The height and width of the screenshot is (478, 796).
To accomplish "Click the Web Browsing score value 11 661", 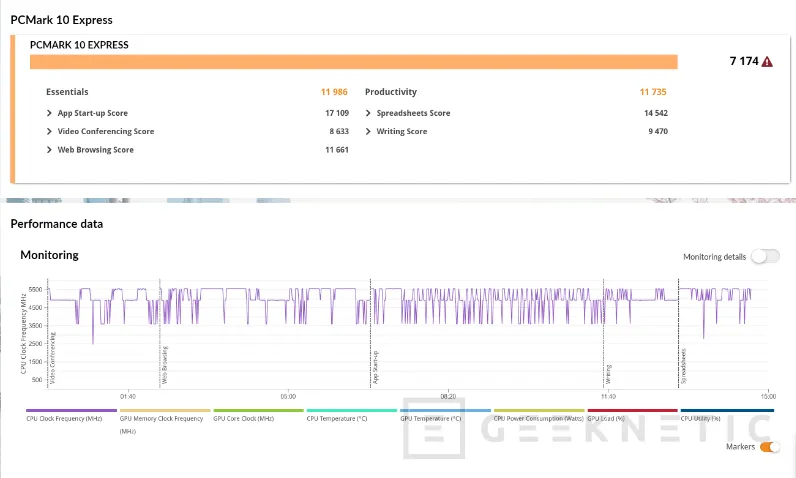I will pyautogui.click(x=337, y=150).
